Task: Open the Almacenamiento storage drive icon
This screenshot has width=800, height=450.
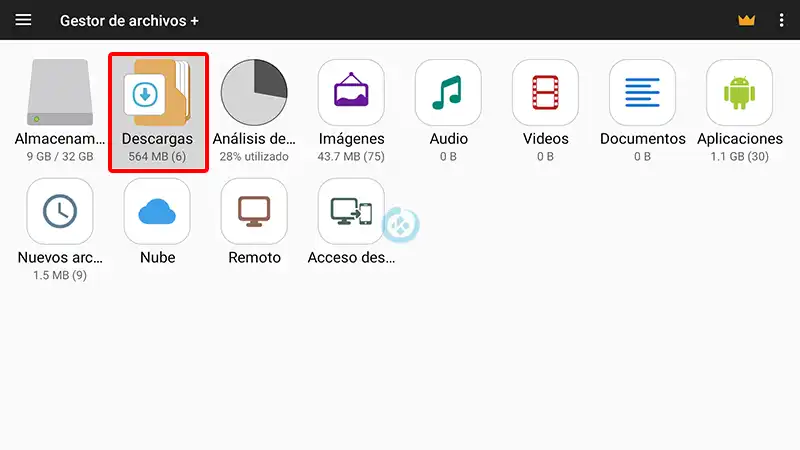Action: [x=60, y=92]
